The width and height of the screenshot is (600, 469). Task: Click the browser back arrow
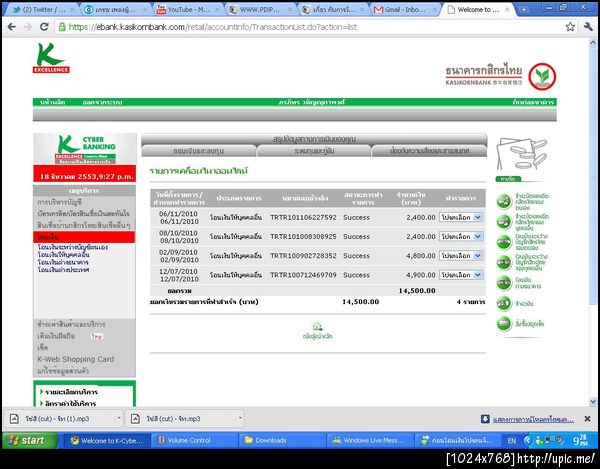point(12,27)
